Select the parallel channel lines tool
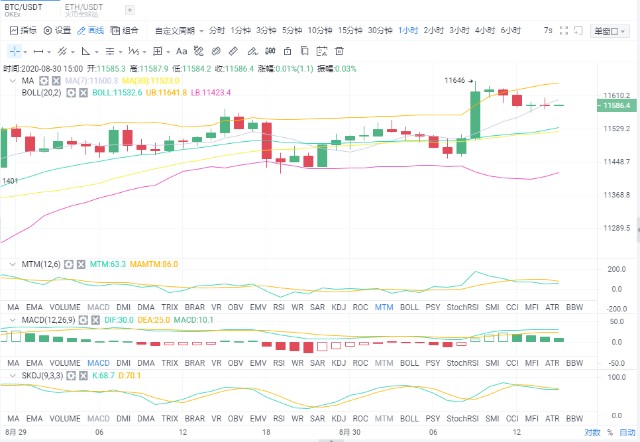 click(62, 51)
